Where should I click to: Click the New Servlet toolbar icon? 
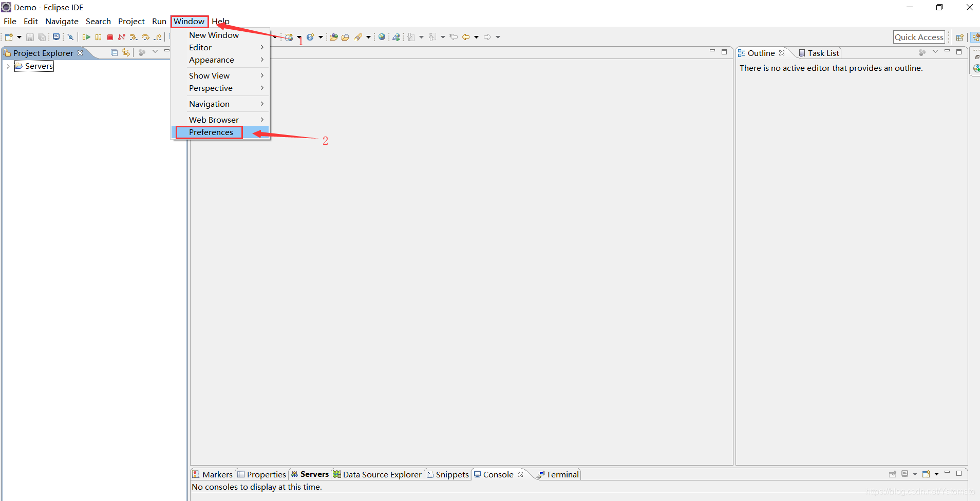(x=310, y=37)
